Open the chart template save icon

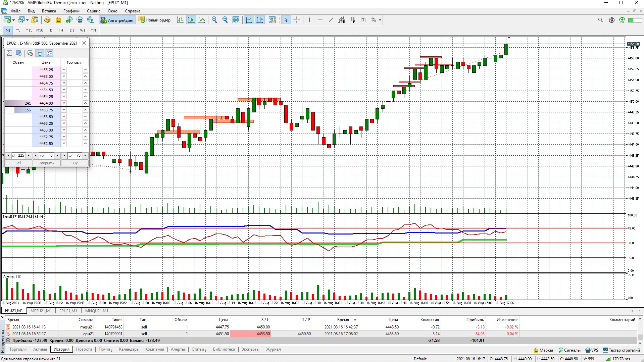coord(272,20)
